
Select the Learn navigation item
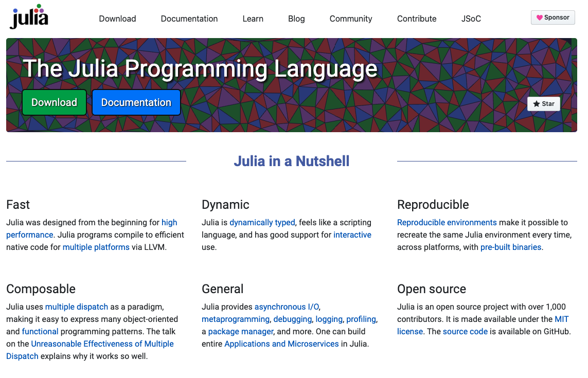pyautogui.click(x=253, y=19)
